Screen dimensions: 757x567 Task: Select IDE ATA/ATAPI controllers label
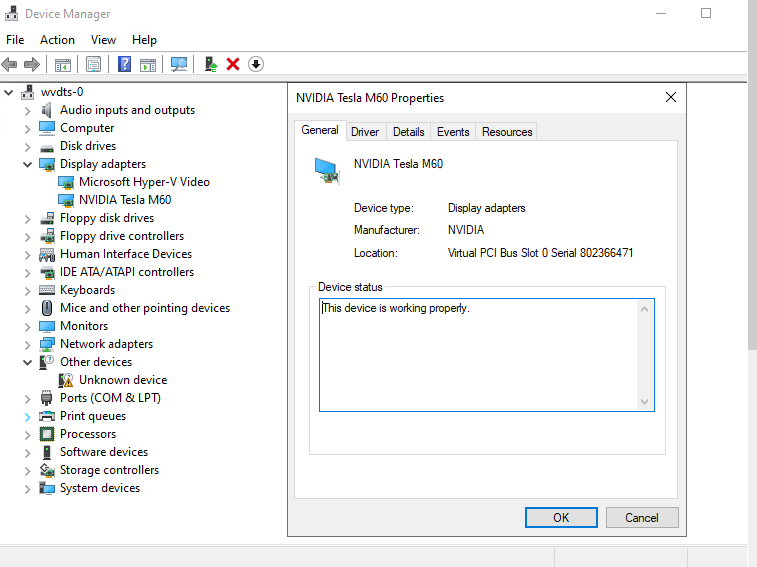pyautogui.click(x=126, y=272)
